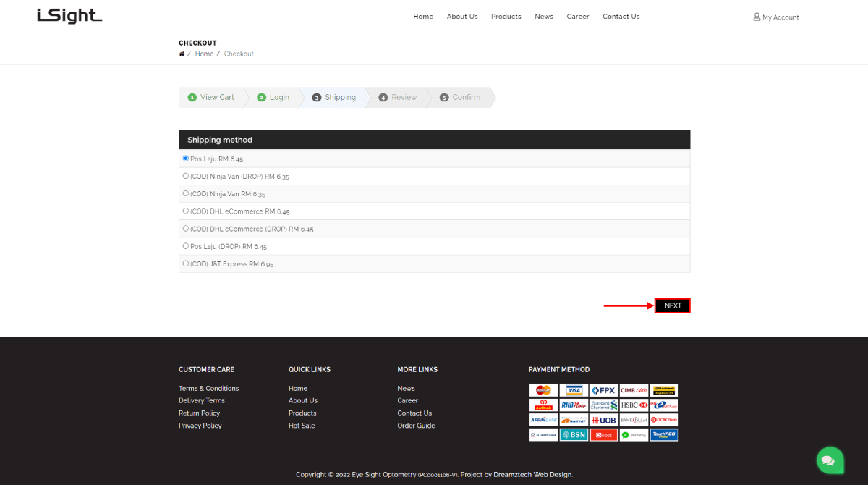This screenshot has height=485, width=868.
Task: Click the Bank Rakyat payment logo
Action: [x=574, y=420]
